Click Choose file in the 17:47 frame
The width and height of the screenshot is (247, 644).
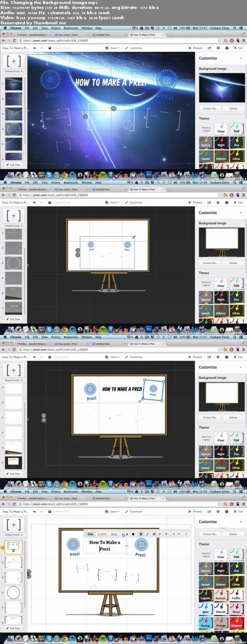[210, 108]
